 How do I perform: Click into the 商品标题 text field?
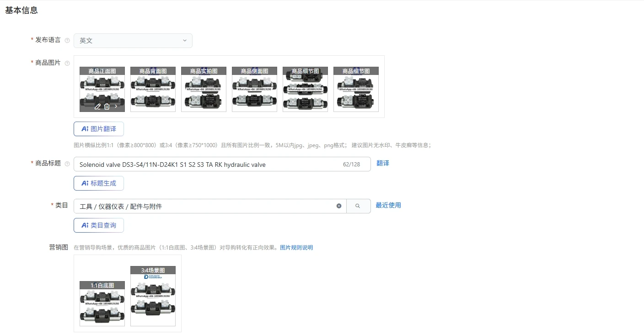tap(222, 165)
